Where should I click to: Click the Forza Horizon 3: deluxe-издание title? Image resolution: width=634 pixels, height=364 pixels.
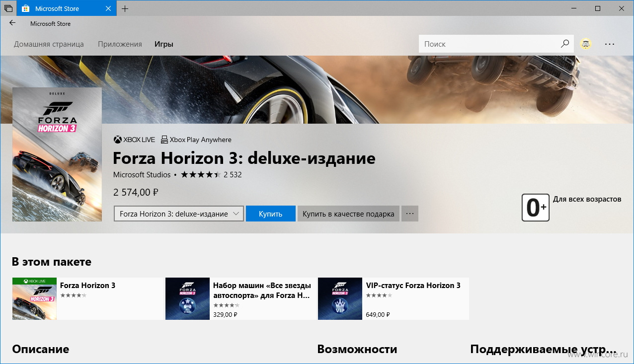point(244,158)
